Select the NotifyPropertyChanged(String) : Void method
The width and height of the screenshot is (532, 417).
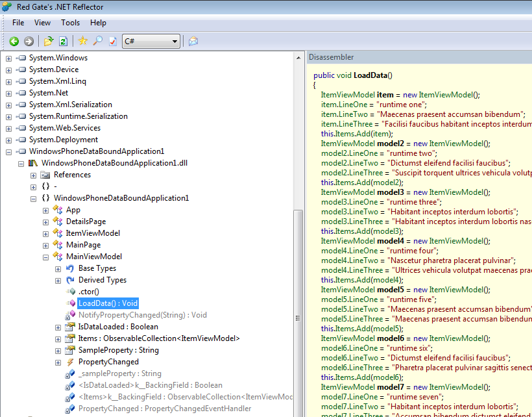pos(143,315)
